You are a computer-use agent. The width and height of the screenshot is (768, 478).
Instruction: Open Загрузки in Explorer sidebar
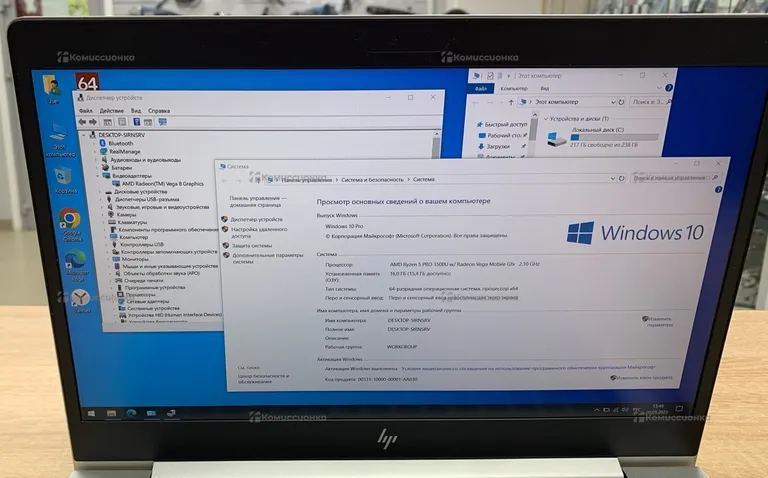(494, 146)
